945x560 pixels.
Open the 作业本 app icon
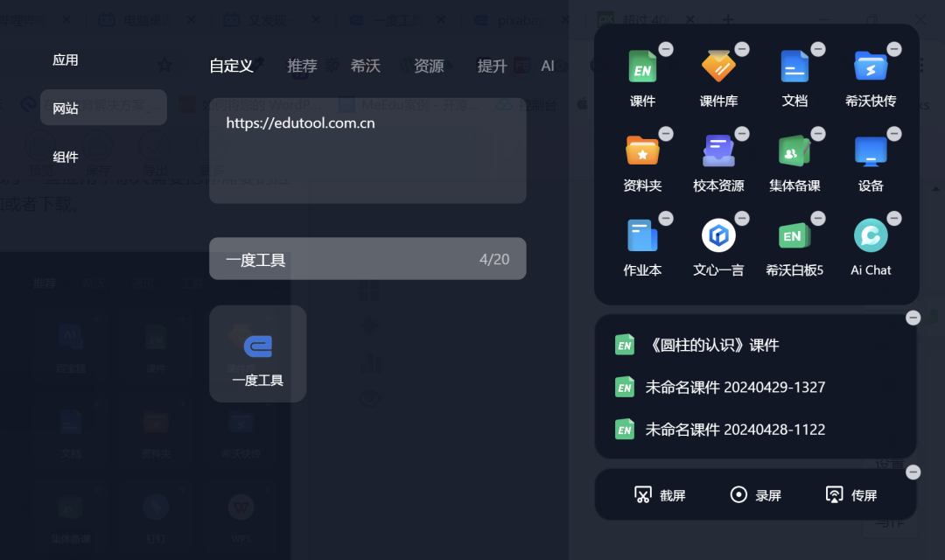click(642, 235)
